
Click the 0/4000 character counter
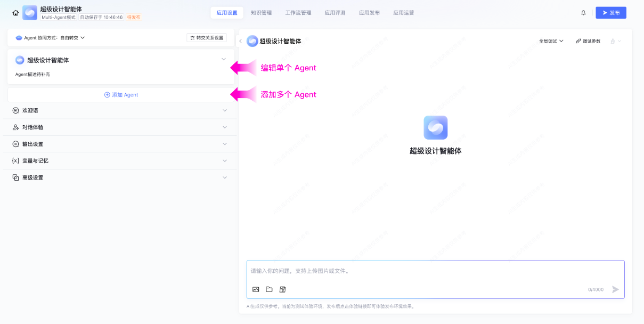coord(596,290)
